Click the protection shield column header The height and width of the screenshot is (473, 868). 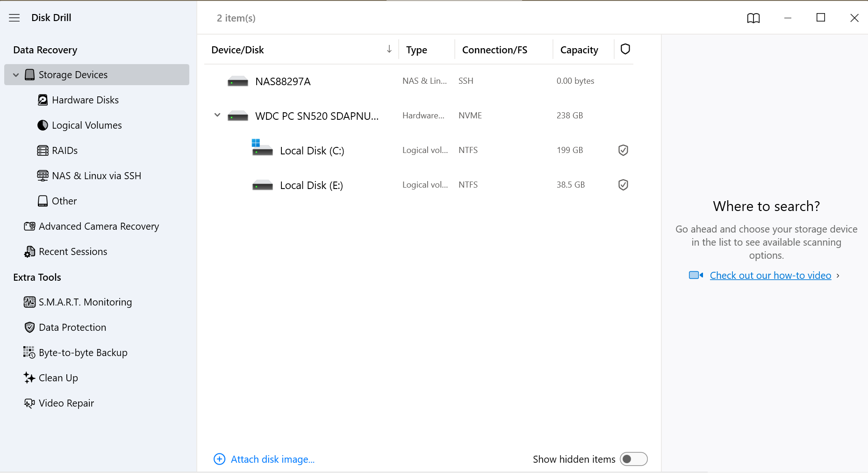click(x=625, y=49)
